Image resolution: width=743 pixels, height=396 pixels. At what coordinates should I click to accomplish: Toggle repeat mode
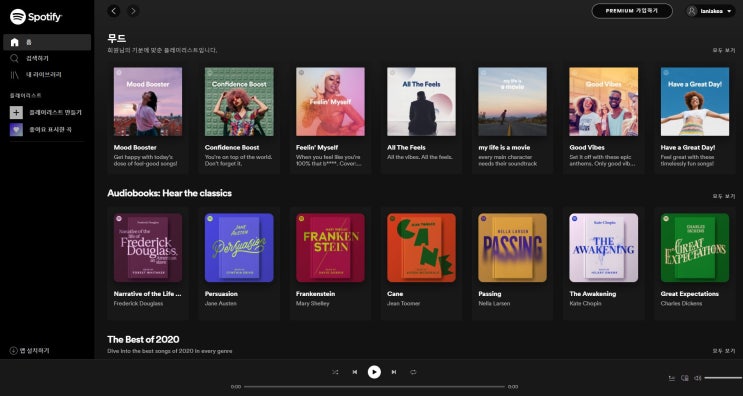point(413,372)
